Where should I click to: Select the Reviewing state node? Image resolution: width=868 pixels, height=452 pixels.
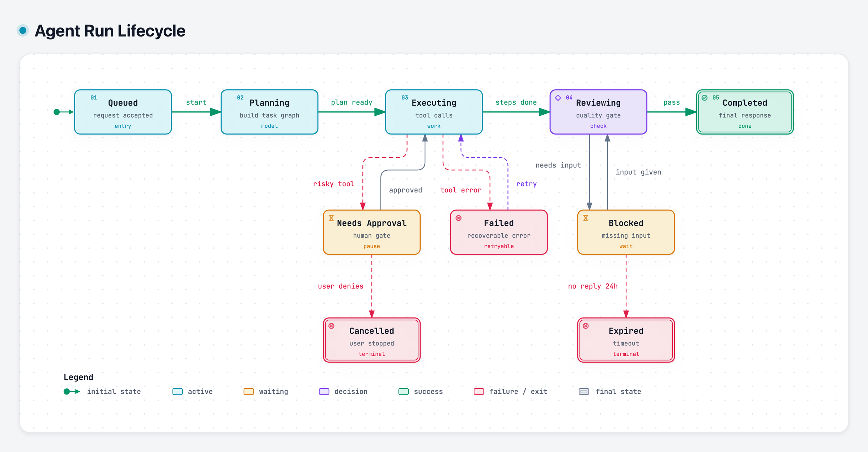[599, 112]
